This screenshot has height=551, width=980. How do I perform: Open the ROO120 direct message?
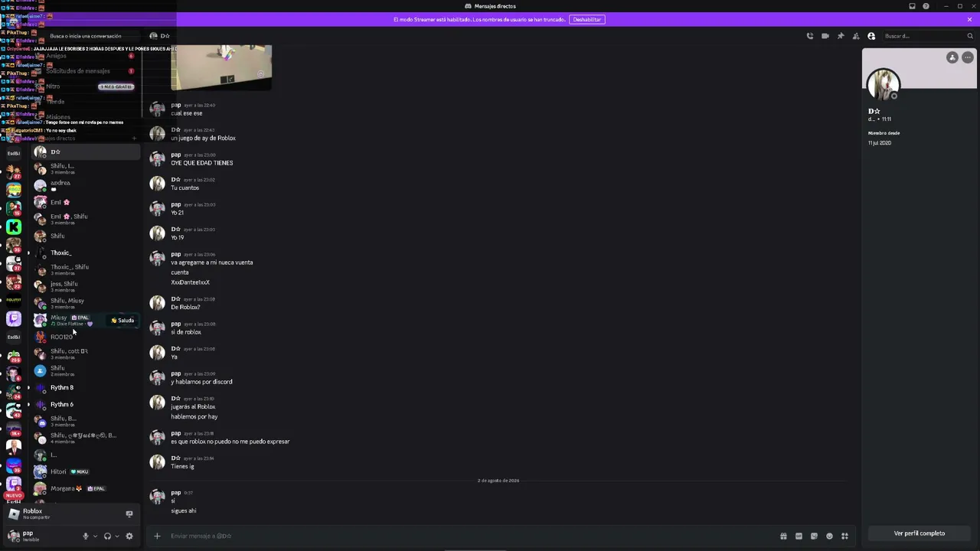point(86,337)
